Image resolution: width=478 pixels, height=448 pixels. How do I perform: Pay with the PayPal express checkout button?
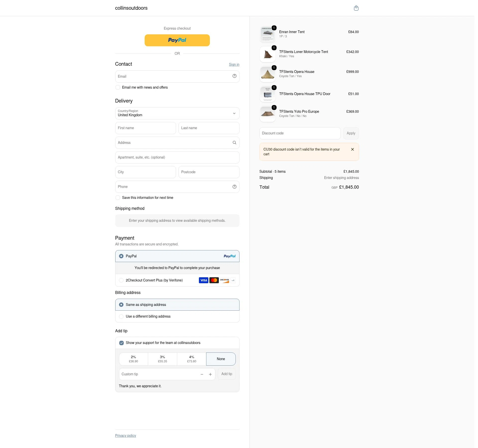[177, 40]
